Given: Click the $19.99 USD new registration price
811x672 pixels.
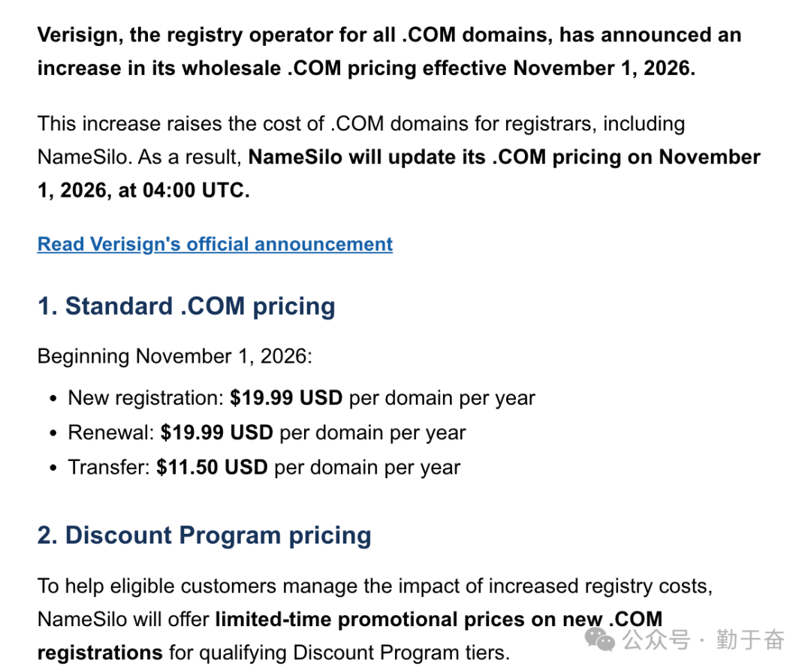Looking at the screenshot, I should (x=287, y=399).
